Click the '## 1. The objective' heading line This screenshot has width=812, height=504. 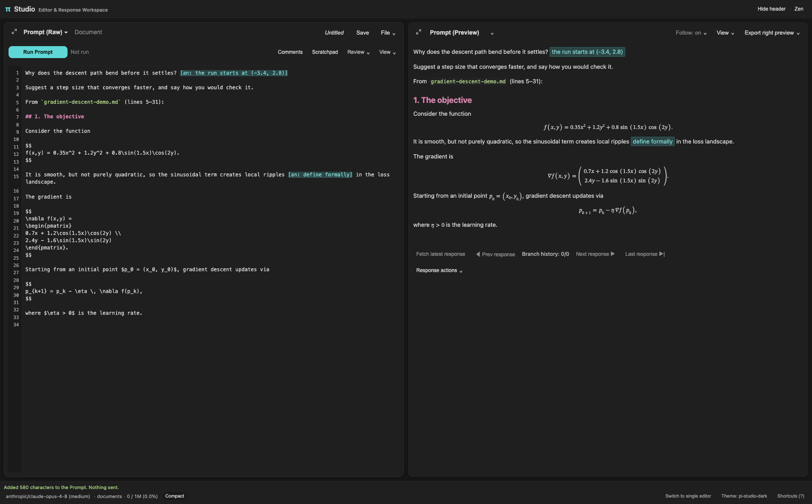[55, 117]
